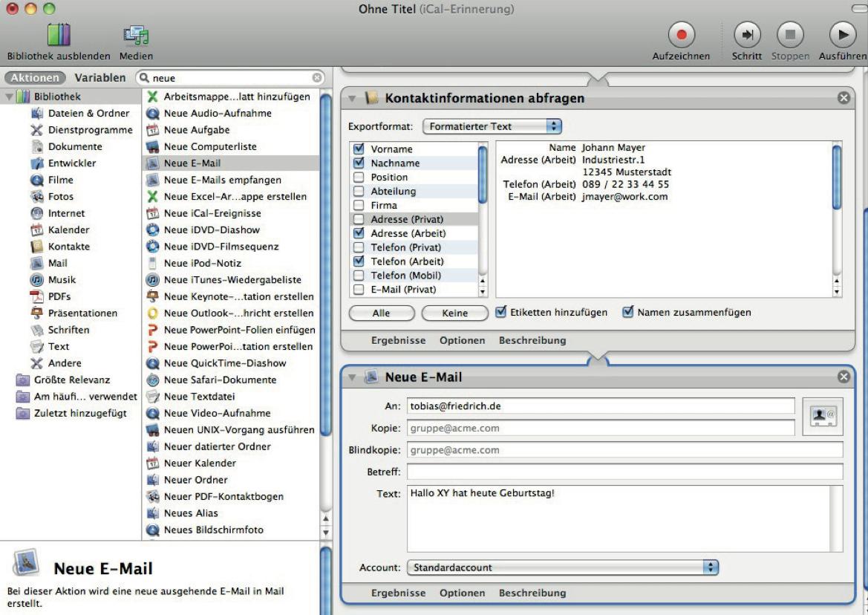The width and height of the screenshot is (868, 615).
Task: Enable the Abteilung checkbox
Action: pyautogui.click(x=359, y=191)
